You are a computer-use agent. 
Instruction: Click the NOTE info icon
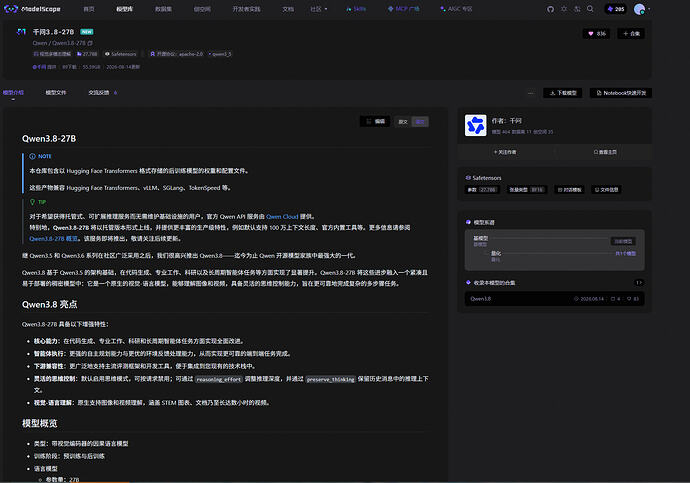pyautogui.click(x=32, y=156)
